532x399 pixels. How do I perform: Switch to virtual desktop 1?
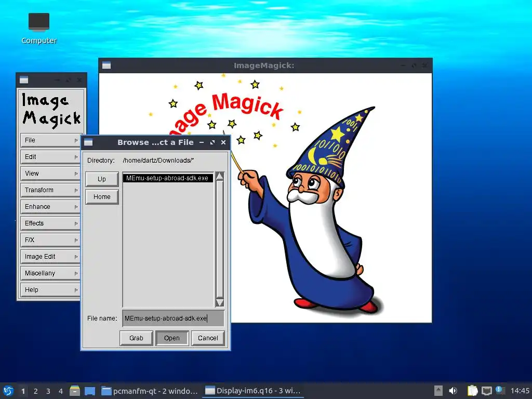coord(23,391)
